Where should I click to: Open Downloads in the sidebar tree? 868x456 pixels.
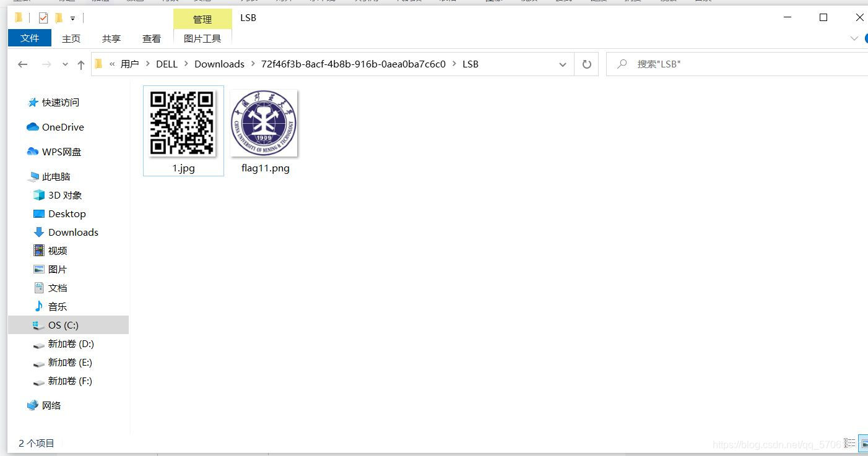[x=66, y=232]
